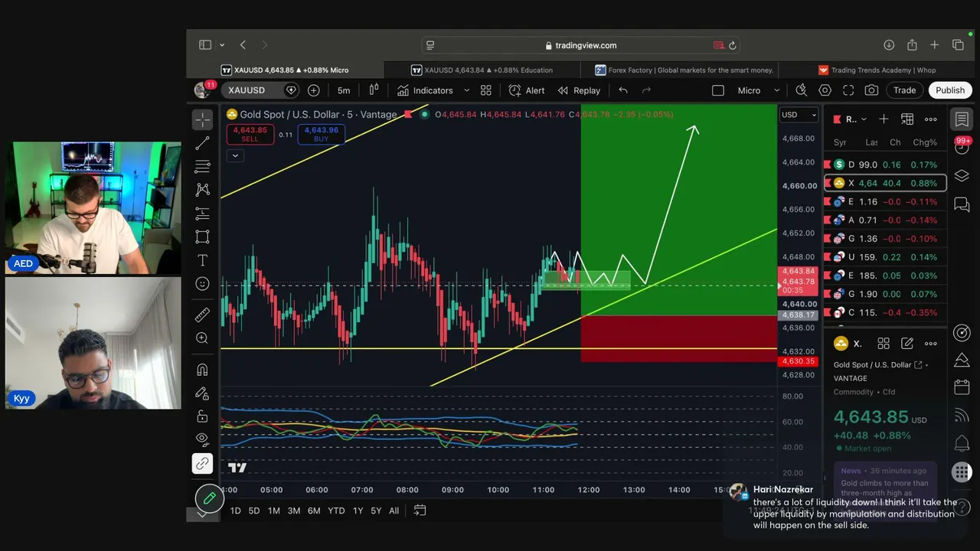Image resolution: width=980 pixels, height=551 pixels.
Task: Select the Text annotation tool
Action: click(202, 260)
